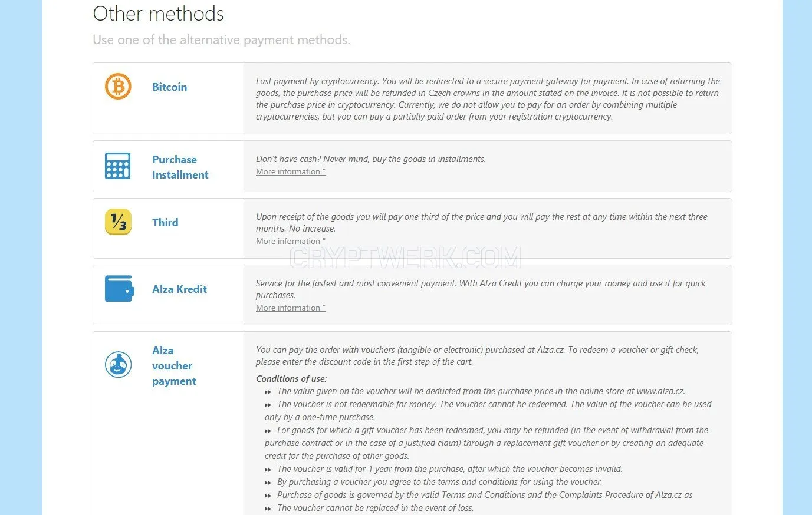This screenshot has width=812, height=515.
Task: Click the Third payment description panel
Action: click(x=488, y=228)
